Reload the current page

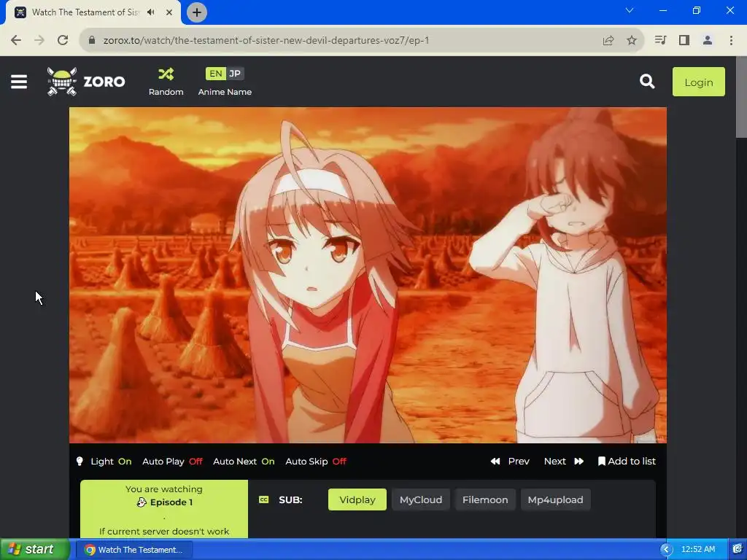[x=63, y=41]
